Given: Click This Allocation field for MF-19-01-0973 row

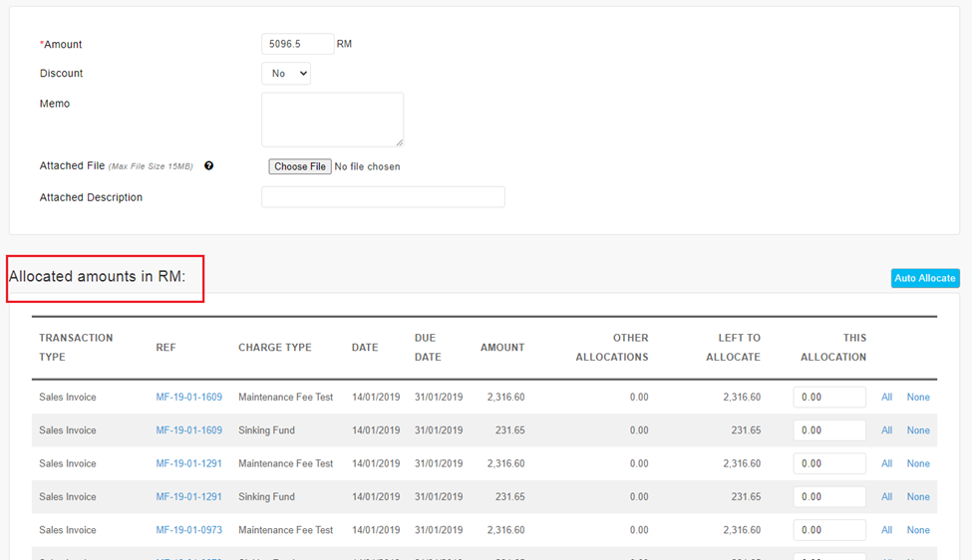Looking at the screenshot, I should click(829, 530).
